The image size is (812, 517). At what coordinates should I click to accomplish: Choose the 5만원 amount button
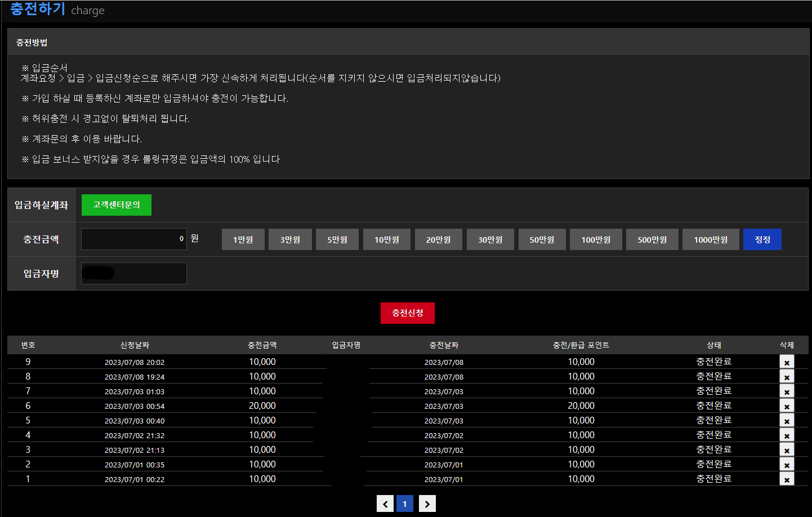point(337,239)
